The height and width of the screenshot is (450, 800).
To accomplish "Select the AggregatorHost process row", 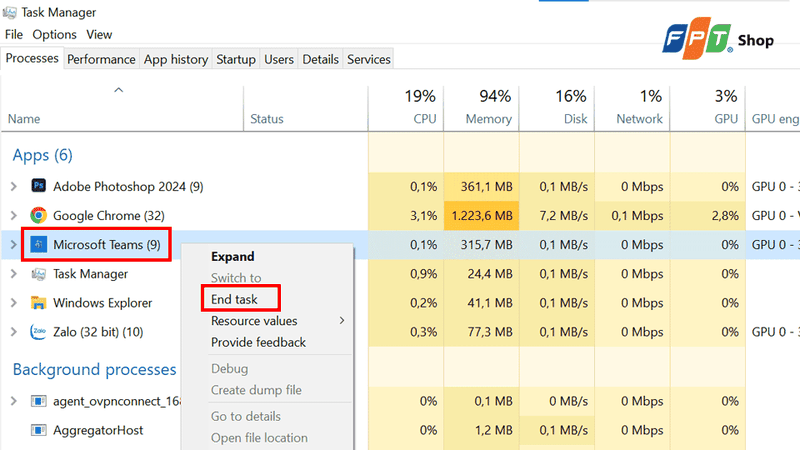I will [400, 430].
